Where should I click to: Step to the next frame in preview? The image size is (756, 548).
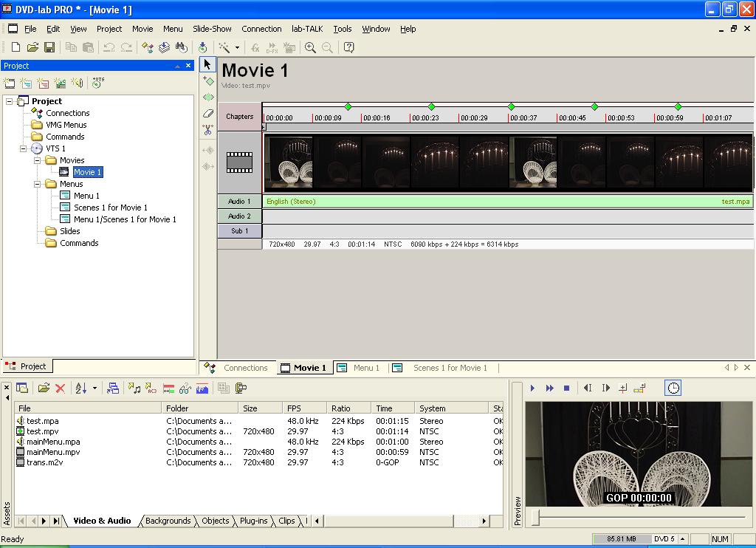point(605,388)
